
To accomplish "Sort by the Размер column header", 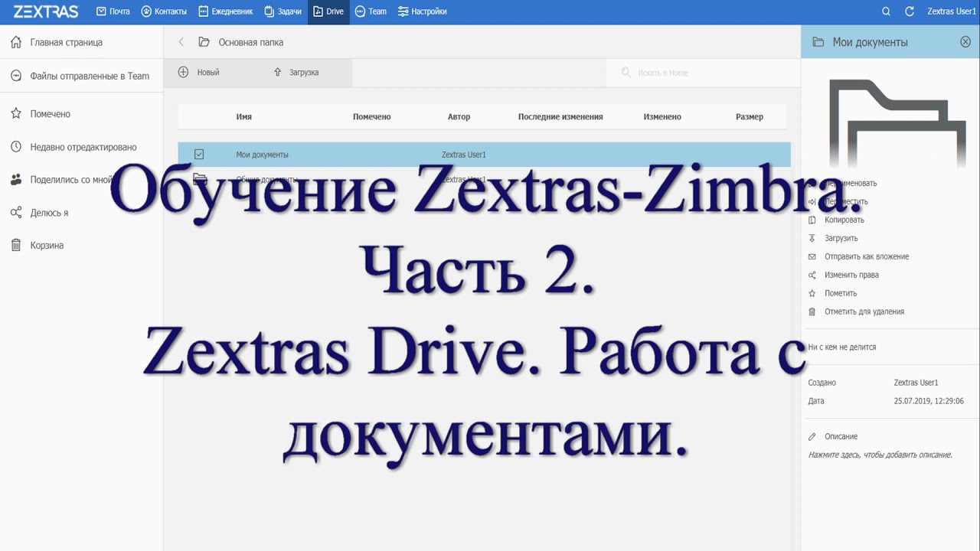I will point(750,117).
